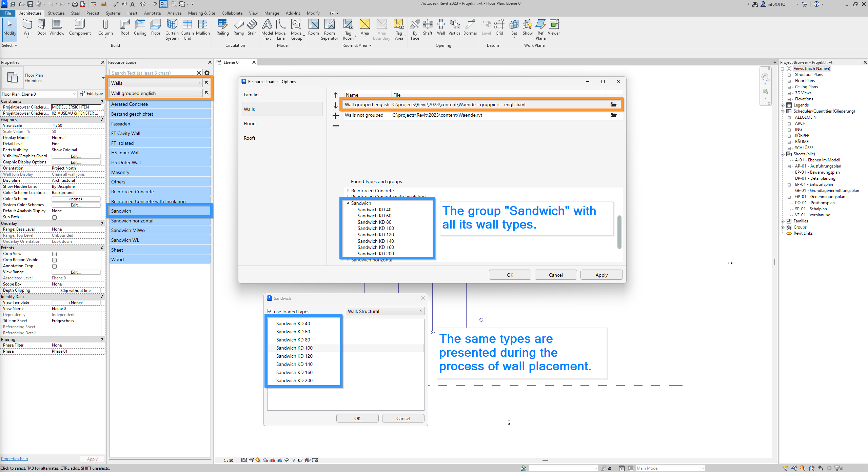
Task: Toggle the Sun Path checkbox
Action: coord(54,217)
